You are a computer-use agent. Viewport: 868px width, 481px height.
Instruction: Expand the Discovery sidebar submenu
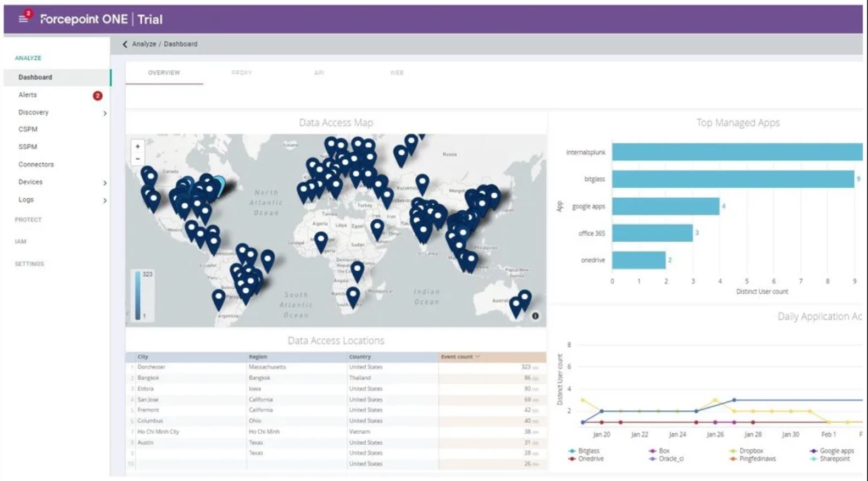(x=105, y=113)
